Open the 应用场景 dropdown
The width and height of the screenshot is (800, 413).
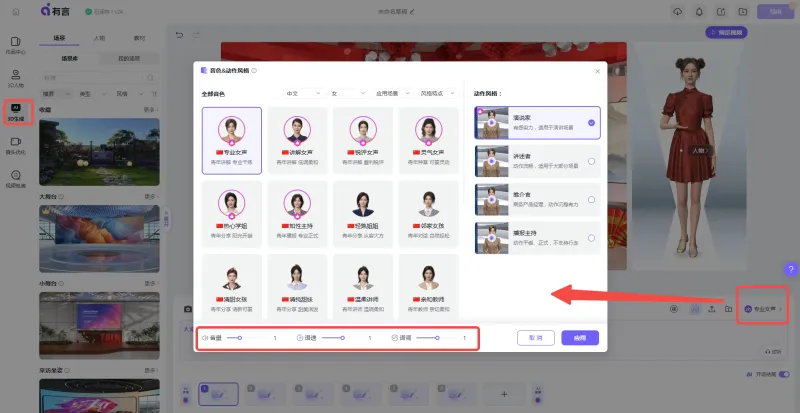(x=393, y=93)
